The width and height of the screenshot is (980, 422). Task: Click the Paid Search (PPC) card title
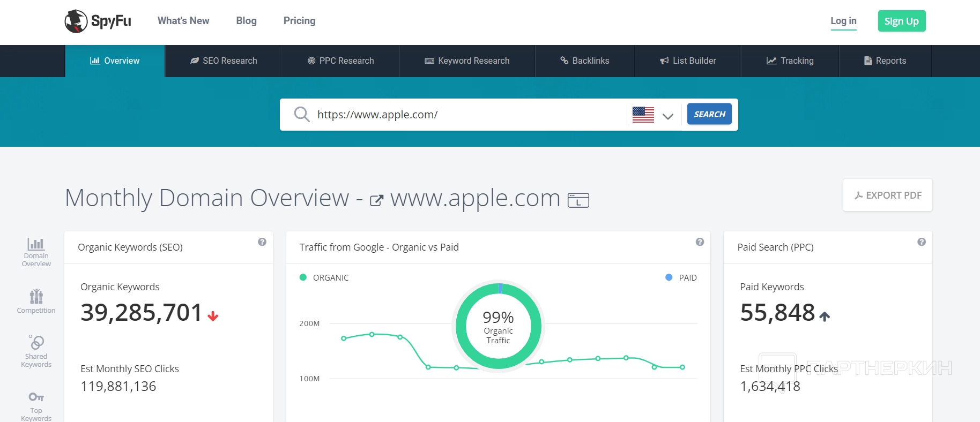pyautogui.click(x=776, y=247)
